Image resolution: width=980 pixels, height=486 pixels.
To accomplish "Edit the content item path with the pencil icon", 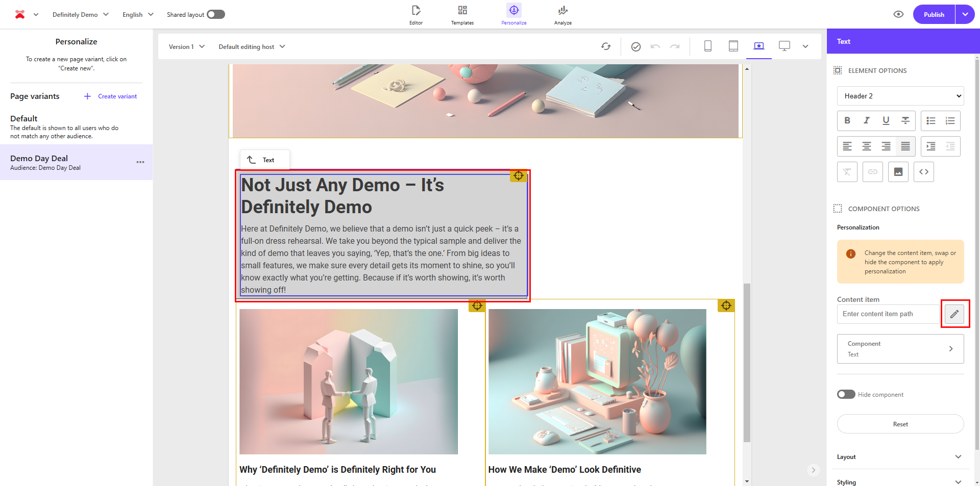I will 954,314.
